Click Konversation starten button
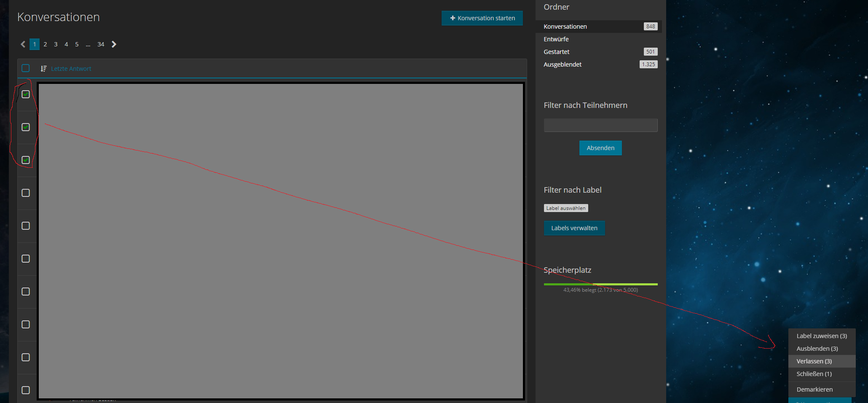The width and height of the screenshot is (868, 403). (482, 18)
